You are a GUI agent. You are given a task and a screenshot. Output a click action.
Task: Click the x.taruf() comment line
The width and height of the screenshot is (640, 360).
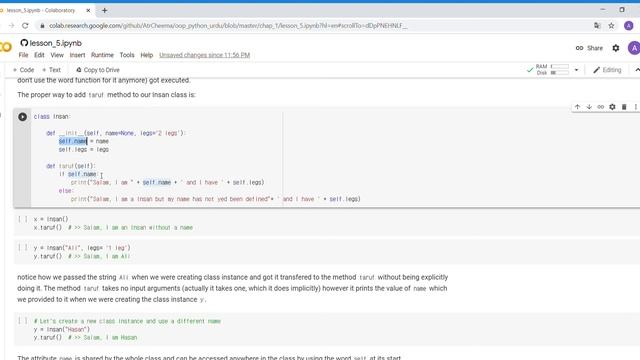click(113, 228)
